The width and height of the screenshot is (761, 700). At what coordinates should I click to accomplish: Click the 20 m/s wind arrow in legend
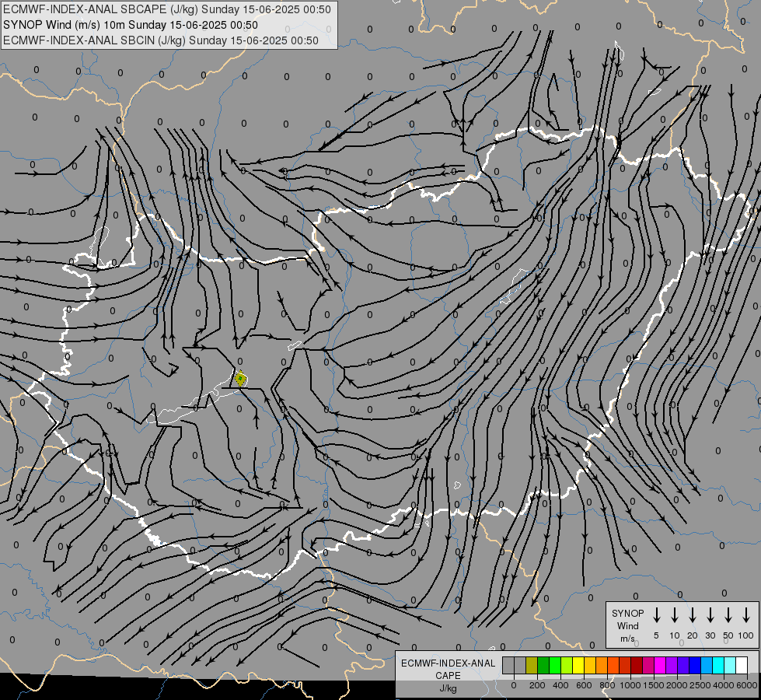(693, 615)
